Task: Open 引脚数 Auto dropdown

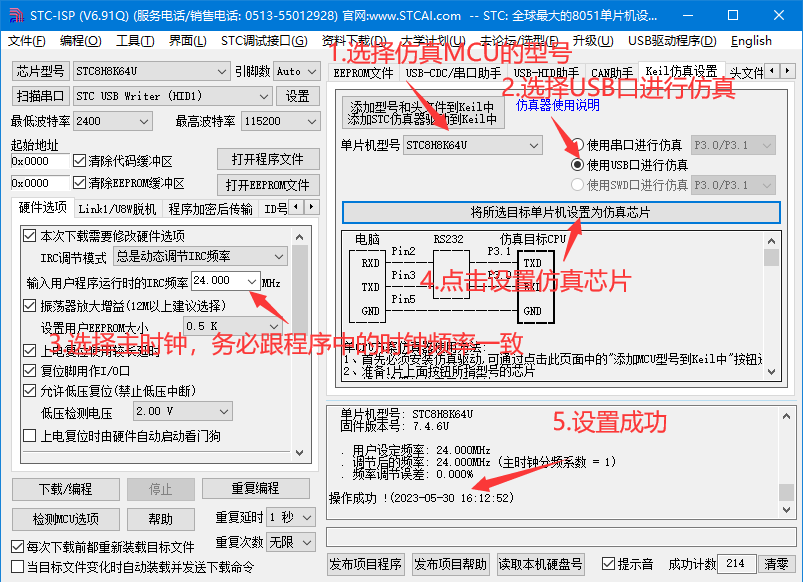Action: (297, 71)
